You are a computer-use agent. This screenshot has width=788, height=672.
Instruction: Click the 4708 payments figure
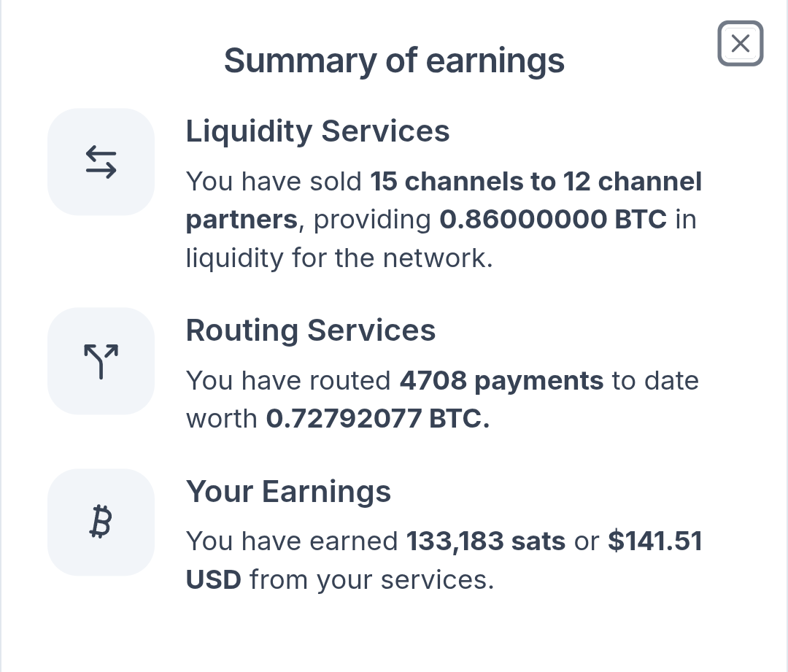tap(501, 380)
